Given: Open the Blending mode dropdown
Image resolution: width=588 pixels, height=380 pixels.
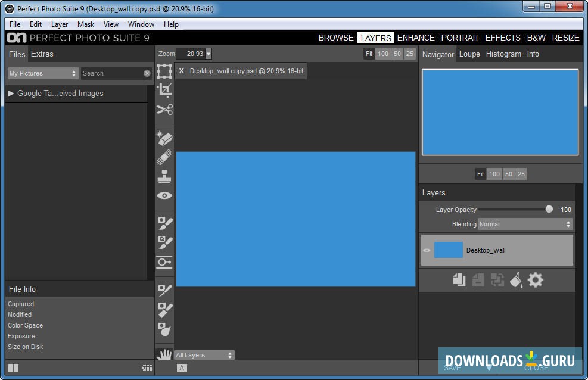Looking at the screenshot, I should click(525, 225).
